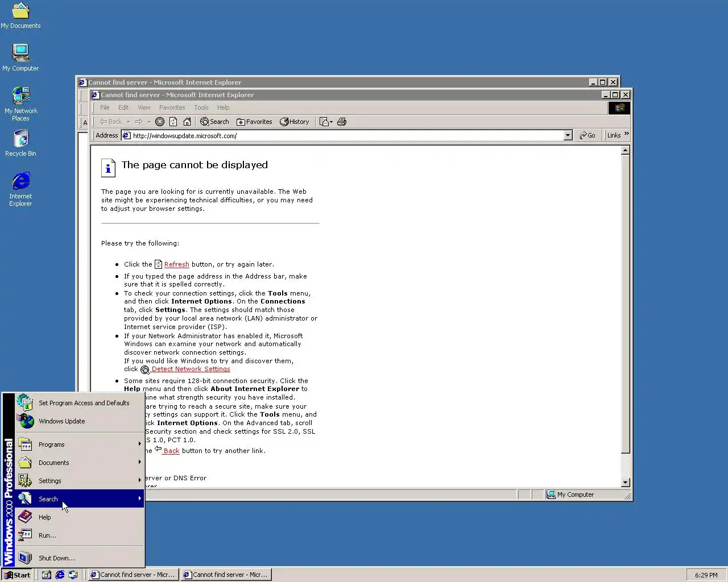The image size is (728, 582).
Task: Click the Windows logo throbber icon
Action: click(x=619, y=107)
